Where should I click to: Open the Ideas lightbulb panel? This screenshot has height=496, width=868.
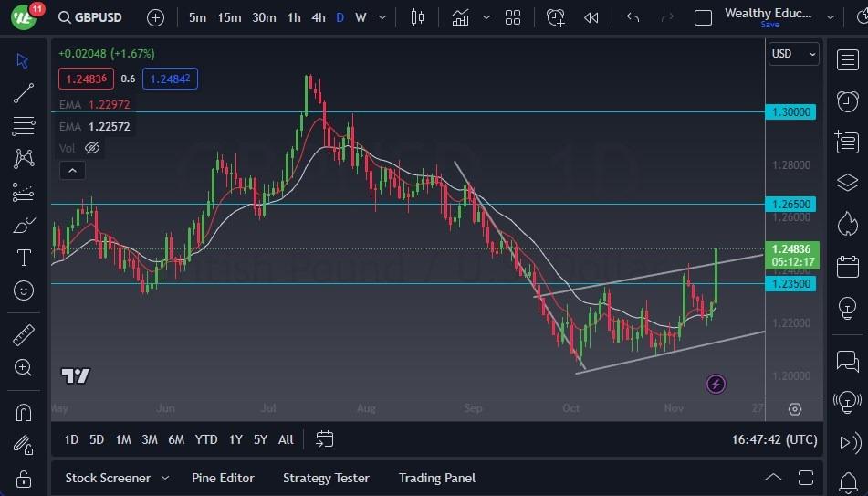(848, 308)
